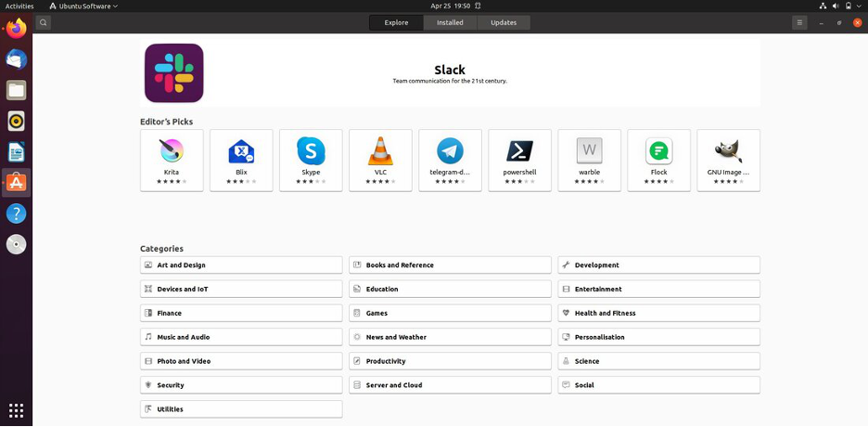The image size is (868, 427).
Task: Open the Photo and Video category
Action: pyautogui.click(x=241, y=361)
